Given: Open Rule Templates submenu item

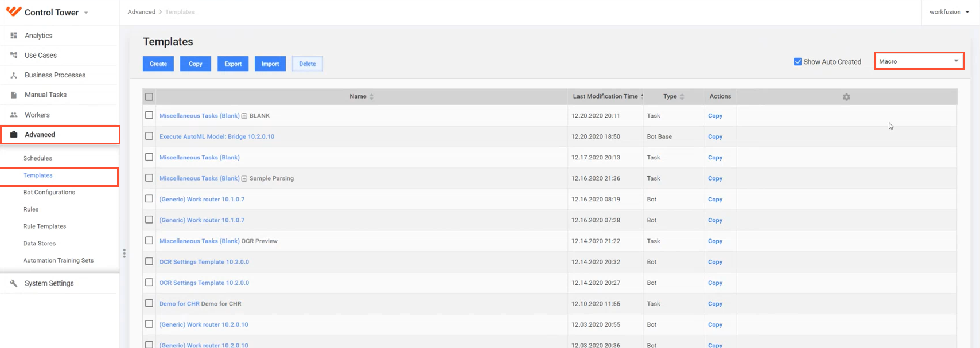Looking at the screenshot, I should [x=44, y=226].
